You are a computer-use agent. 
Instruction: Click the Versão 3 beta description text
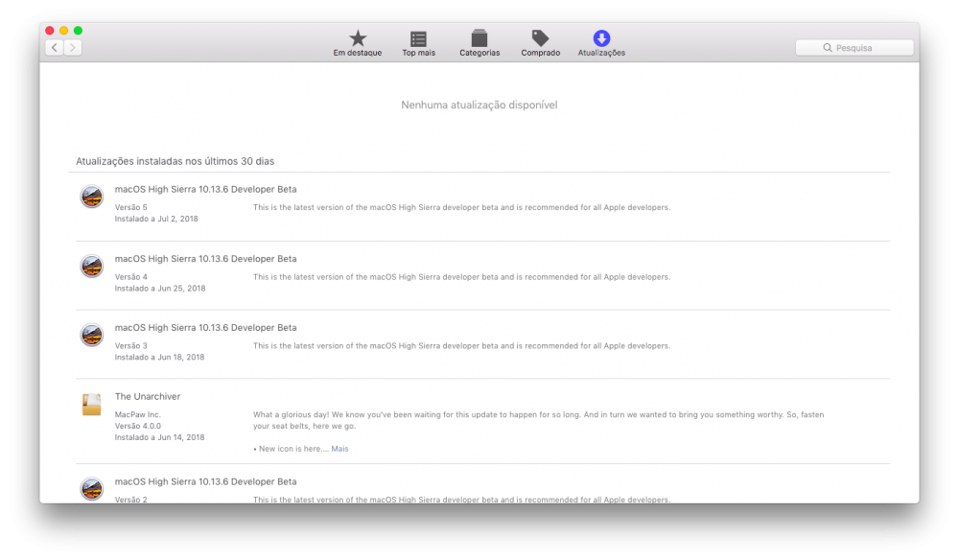tap(462, 346)
